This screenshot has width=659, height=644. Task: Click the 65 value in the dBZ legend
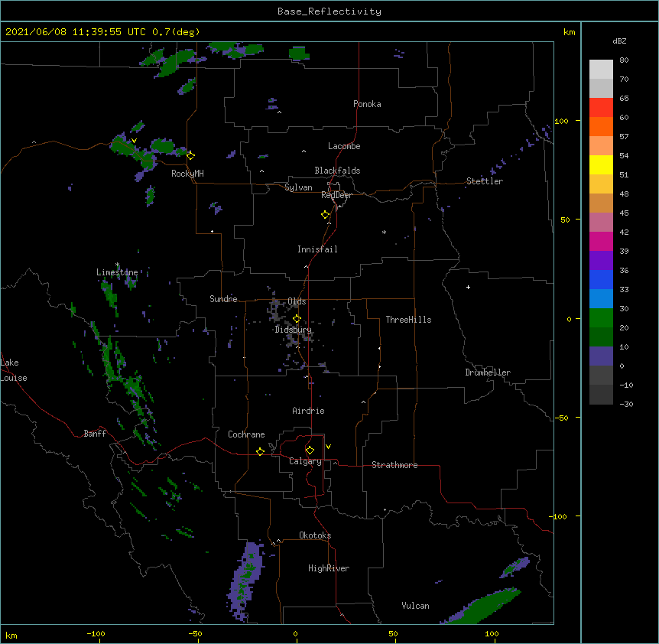(624, 98)
